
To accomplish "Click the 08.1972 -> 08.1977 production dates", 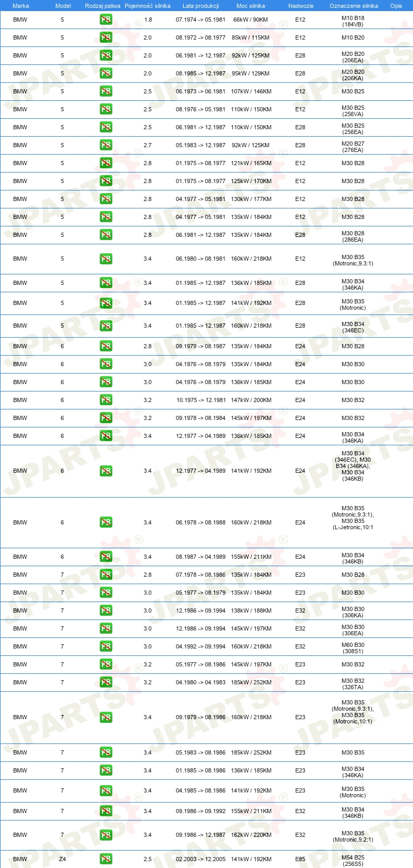I will [x=201, y=37].
